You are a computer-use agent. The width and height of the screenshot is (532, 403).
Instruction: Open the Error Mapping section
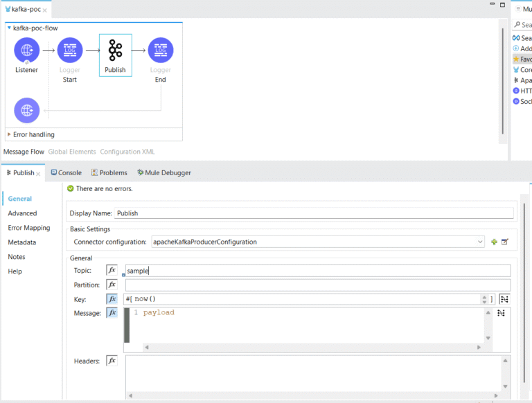[29, 228]
